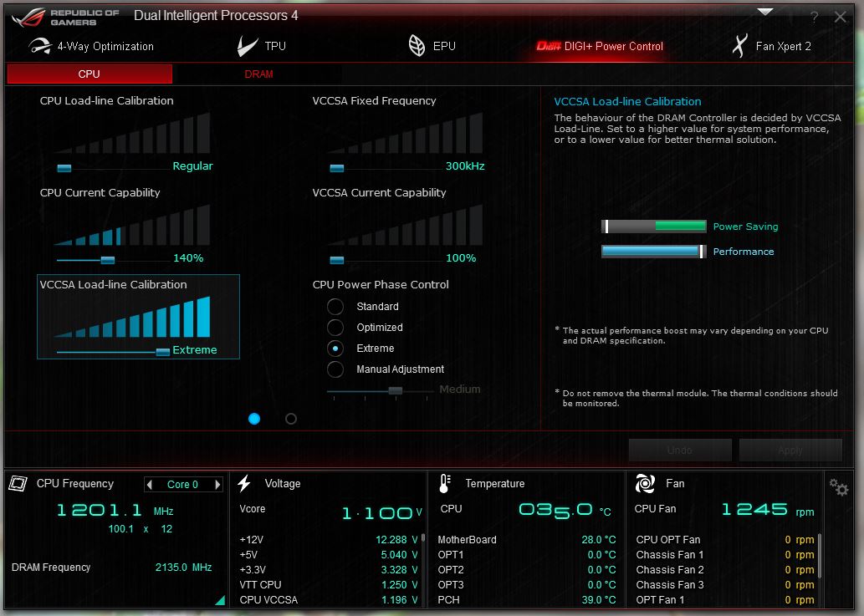Click the PCH temperature row
The width and height of the screenshot is (864, 616).
click(x=527, y=599)
